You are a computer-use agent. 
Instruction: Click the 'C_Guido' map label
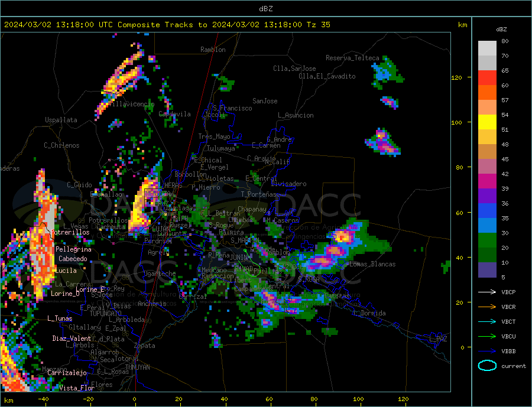pyautogui.click(x=79, y=185)
